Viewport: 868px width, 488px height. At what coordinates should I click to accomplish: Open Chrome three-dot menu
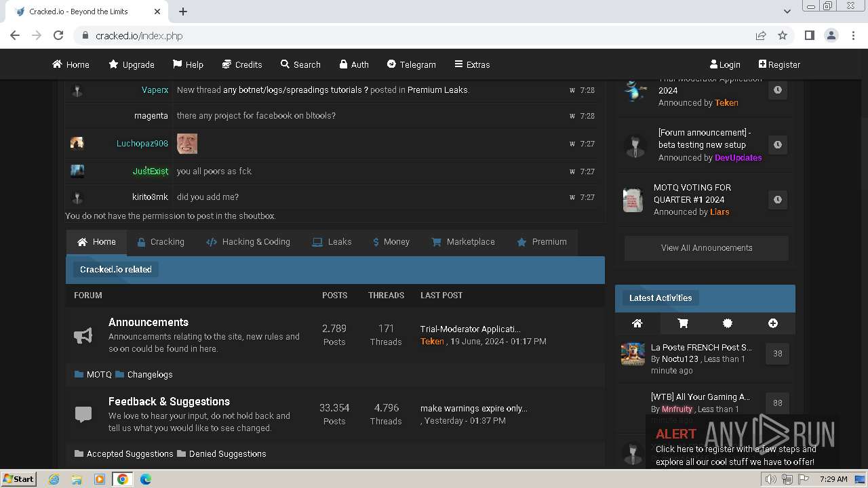pyautogui.click(x=852, y=35)
